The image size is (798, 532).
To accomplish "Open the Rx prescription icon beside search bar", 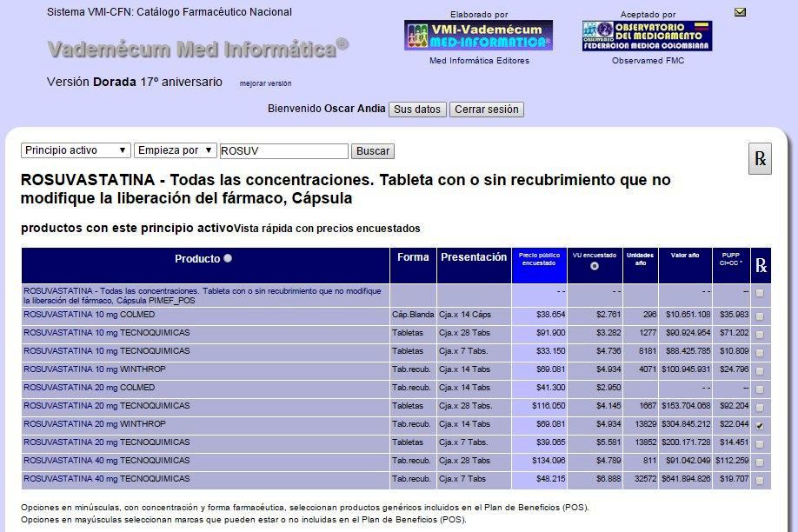I will tap(760, 159).
